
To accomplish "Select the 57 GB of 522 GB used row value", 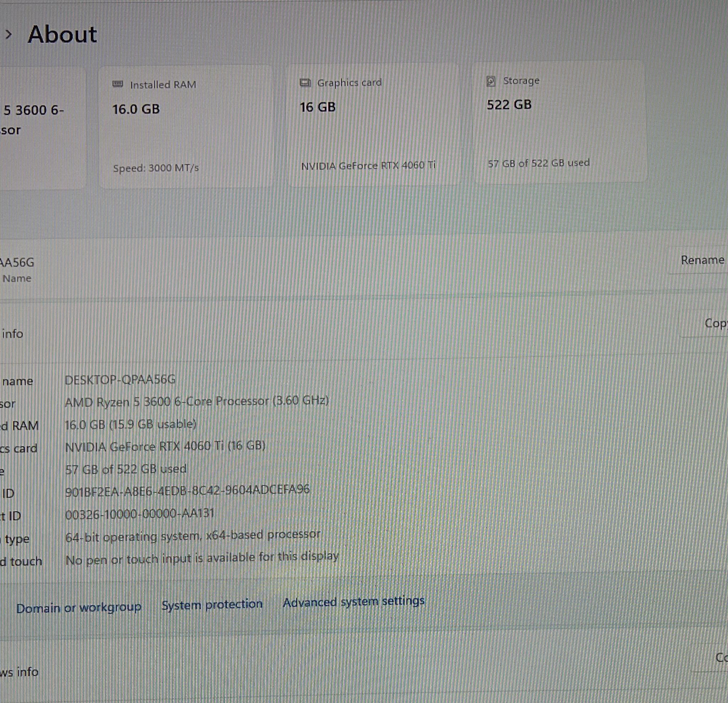I will [126, 469].
